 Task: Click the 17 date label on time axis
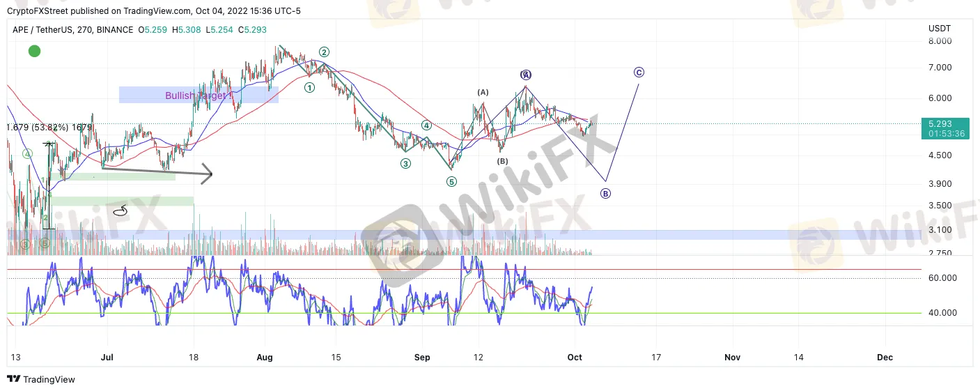(x=655, y=358)
